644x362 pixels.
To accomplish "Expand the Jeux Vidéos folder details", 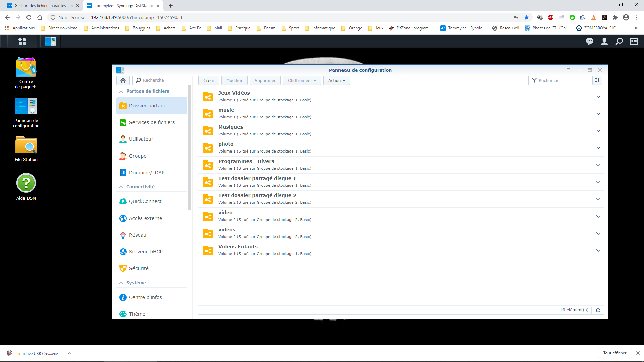I will tap(598, 97).
